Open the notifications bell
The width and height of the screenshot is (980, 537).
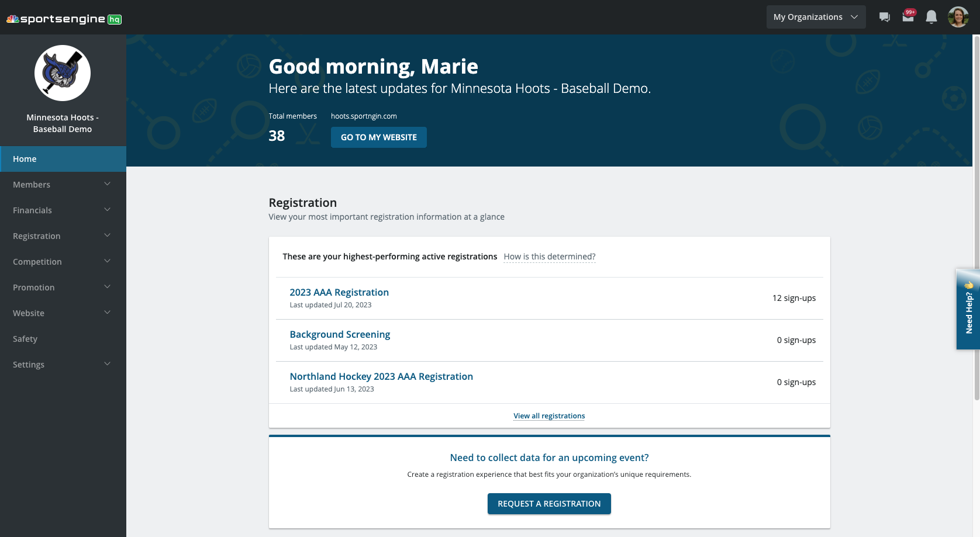coord(931,16)
